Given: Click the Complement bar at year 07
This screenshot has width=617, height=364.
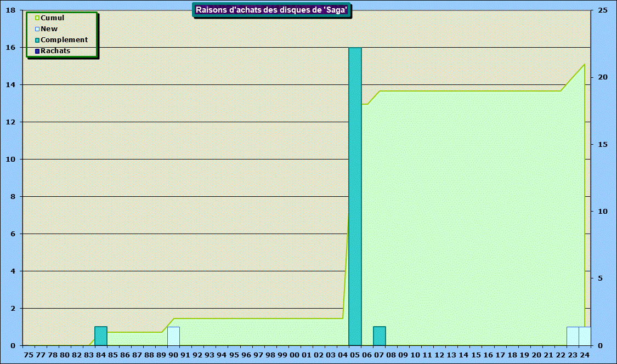Looking at the screenshot, I should click(x=380, y=336).
